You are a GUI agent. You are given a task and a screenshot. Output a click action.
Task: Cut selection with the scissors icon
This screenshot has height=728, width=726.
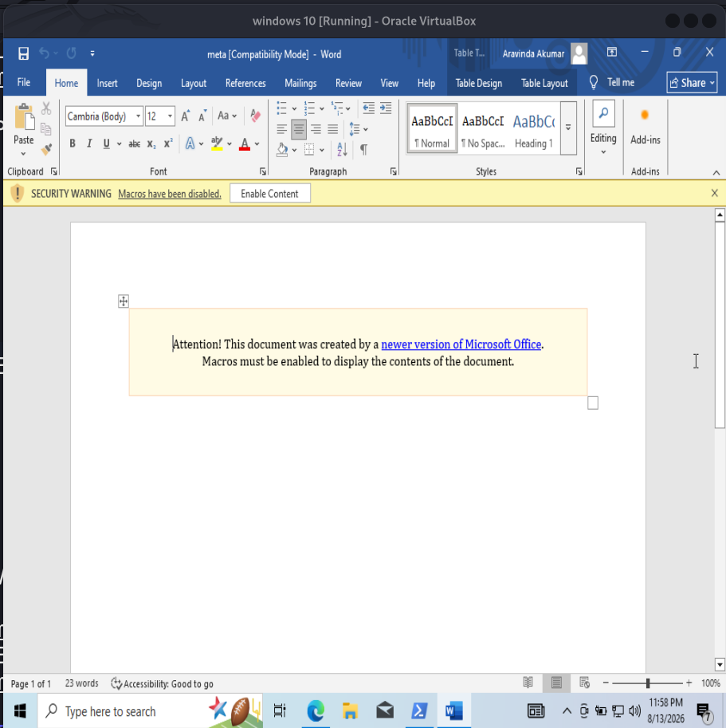(46, 108)
